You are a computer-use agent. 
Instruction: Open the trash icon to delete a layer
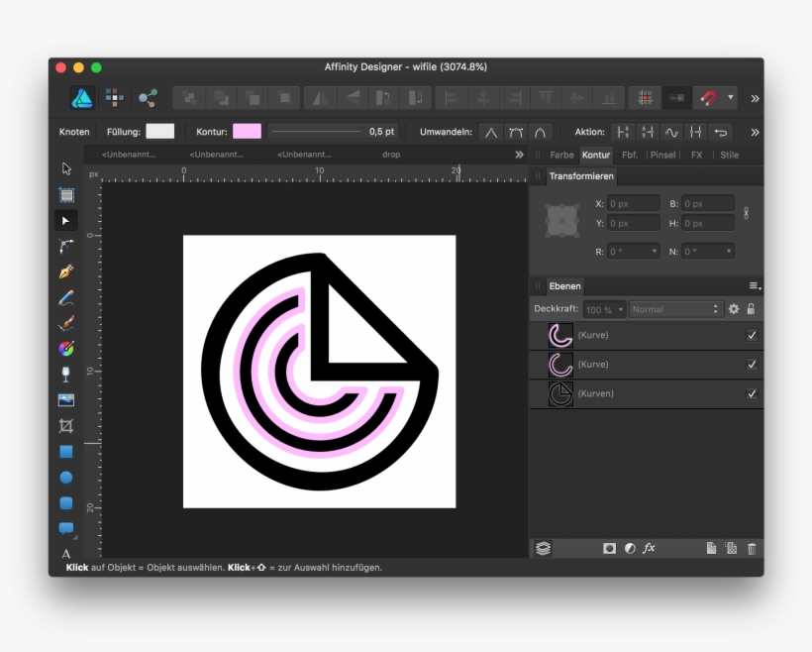click(x=752, y=547)
